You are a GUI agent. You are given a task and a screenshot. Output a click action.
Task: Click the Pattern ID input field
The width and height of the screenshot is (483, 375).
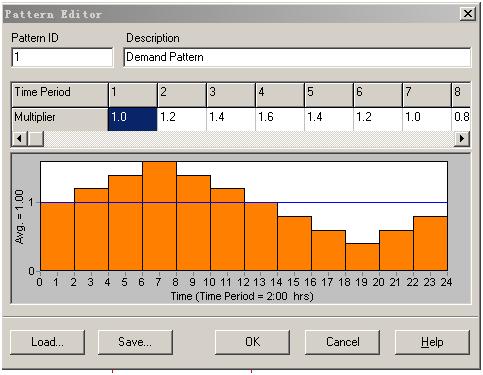coord(62,57)
